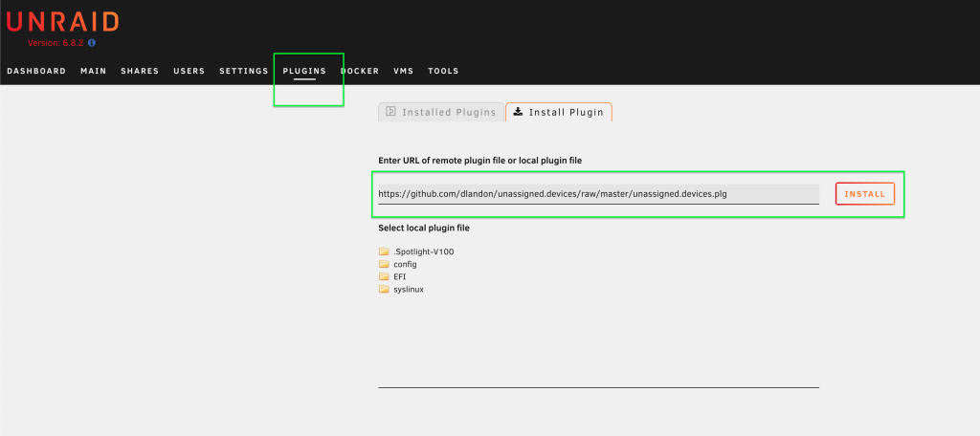This screenshot has height=436, width=980.
Task: Click the Unraid logo
Action: (62, 22)
